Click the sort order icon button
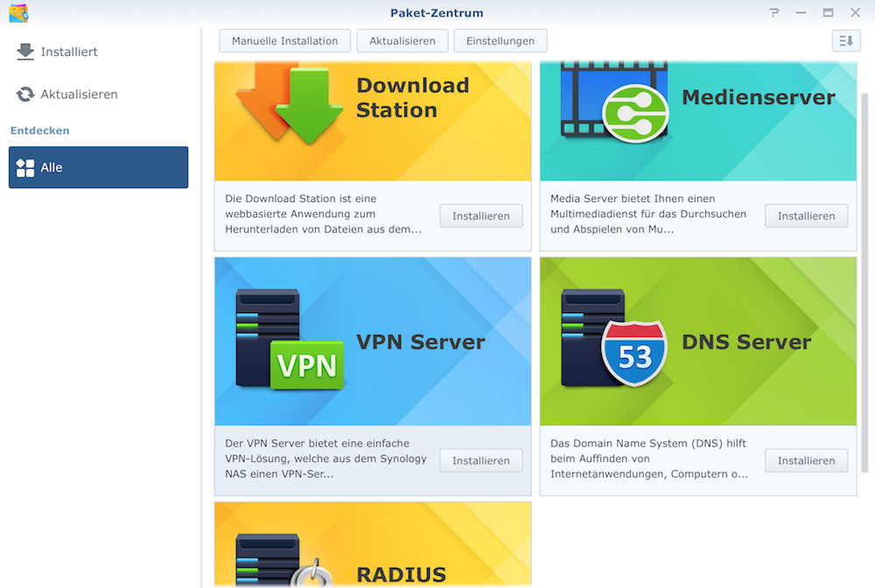Image resolution: width=875 pixels, height=588 pixels. click(846, 41)
